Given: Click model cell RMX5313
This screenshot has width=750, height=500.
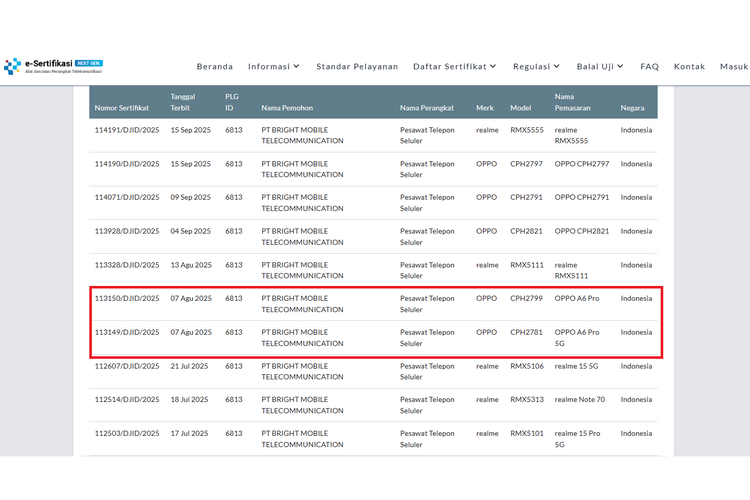Looking at the screenshot, I should (x=527, y=400).
